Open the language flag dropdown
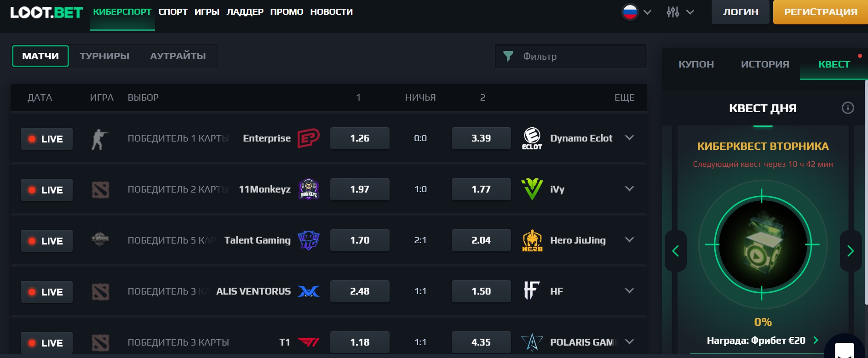 [636, 12]
